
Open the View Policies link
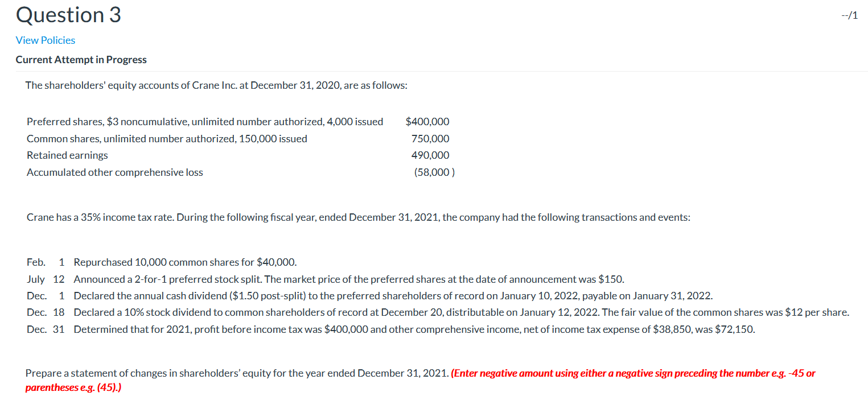coord(45,40)
